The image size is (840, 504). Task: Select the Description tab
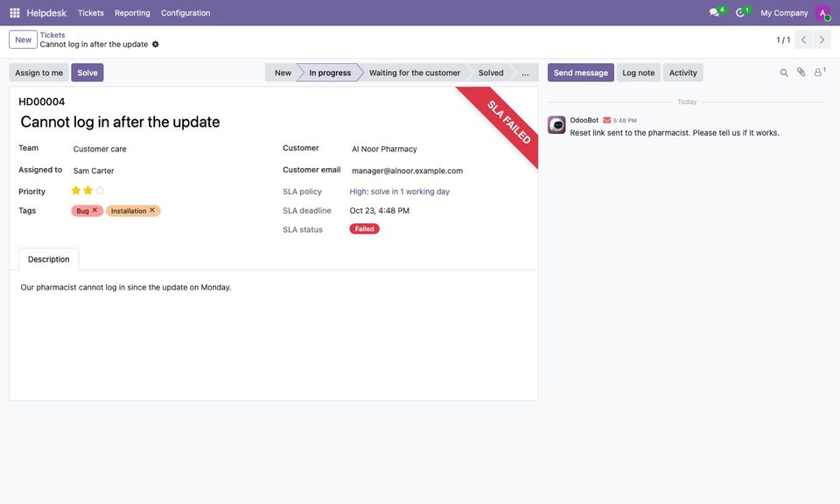coord(49,259)
